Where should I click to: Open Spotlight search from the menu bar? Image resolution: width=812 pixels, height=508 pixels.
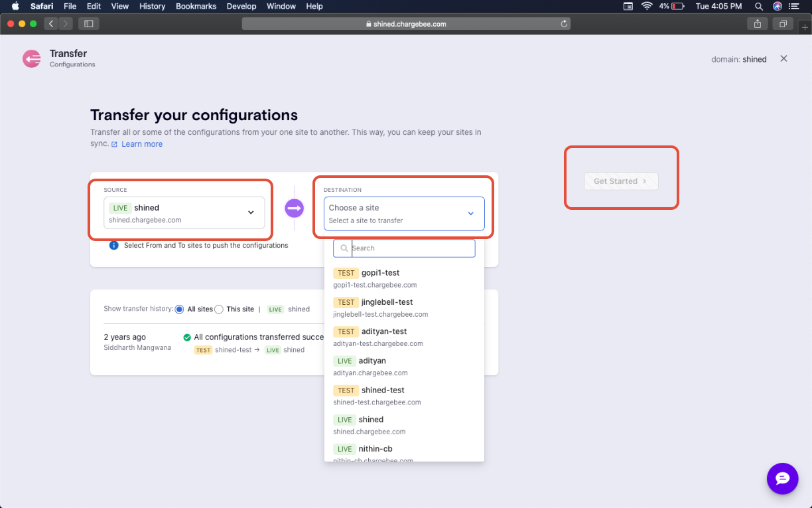758,7
